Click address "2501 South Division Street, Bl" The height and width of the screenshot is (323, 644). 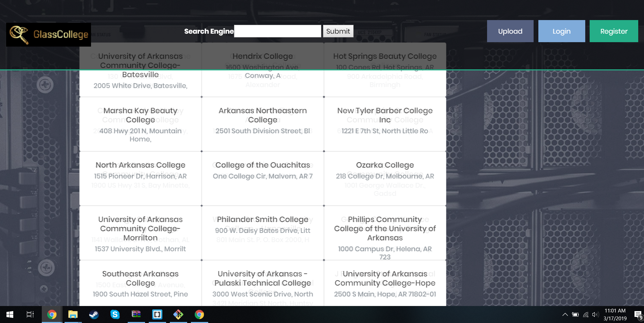tap(263, 131)
